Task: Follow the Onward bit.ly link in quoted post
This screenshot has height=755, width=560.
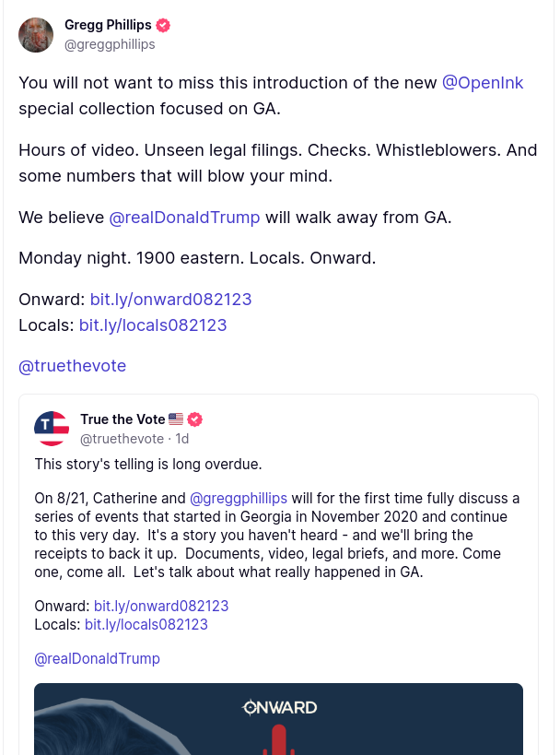Action: (x=161, y=606)
